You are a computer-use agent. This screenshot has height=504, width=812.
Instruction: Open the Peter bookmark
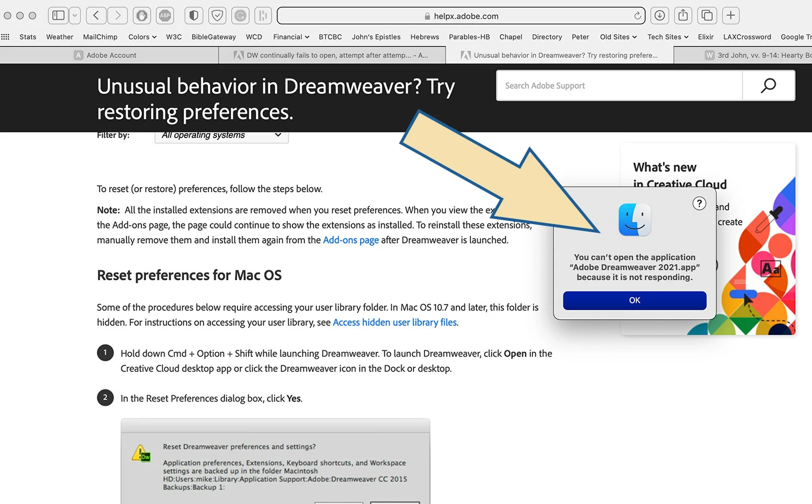point(580,37)
